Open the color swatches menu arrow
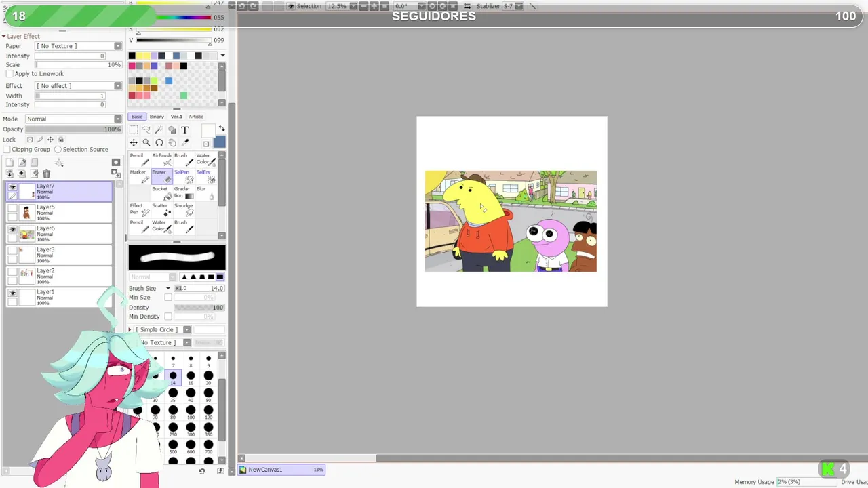This screenshot has width=868, height=488. [222, 56]
